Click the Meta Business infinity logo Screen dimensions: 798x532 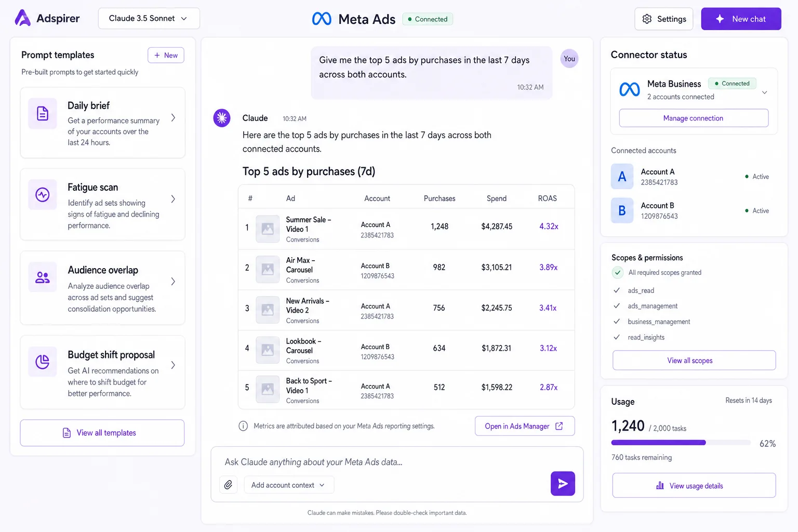point(630,89)
